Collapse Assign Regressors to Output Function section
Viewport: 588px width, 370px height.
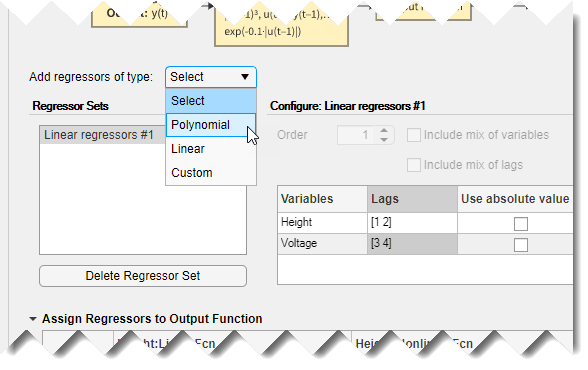[x=33, y=319]
